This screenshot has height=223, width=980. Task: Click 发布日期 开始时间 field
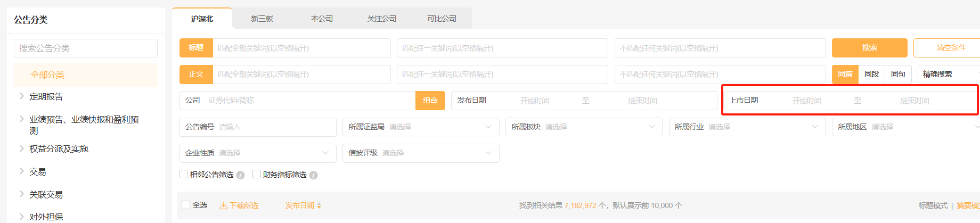535,101
